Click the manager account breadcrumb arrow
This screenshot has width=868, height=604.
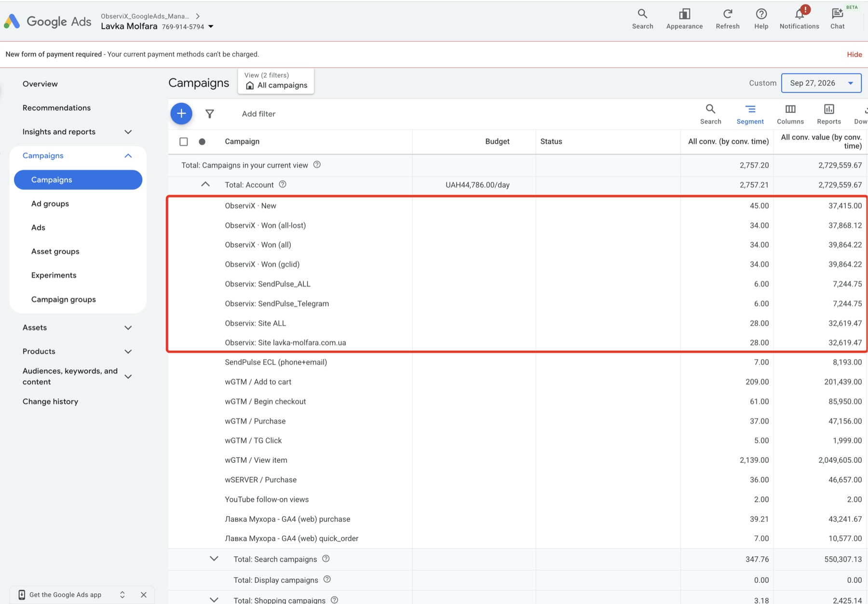pyautogui.click(x=198, y=16)
